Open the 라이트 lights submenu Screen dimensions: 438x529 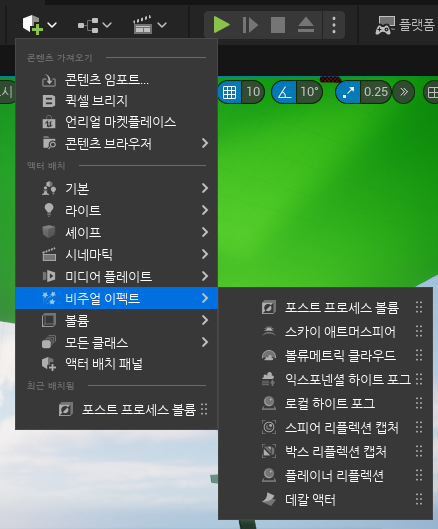coord(116,210)
